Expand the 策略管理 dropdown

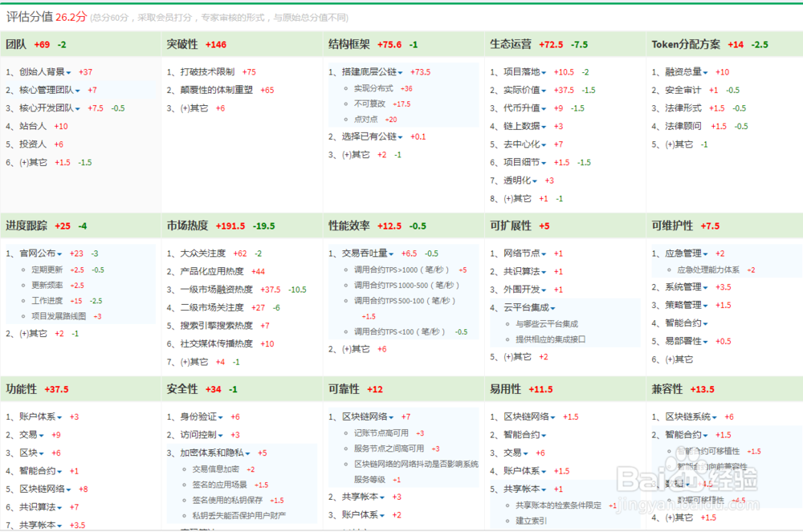[705, 306]
